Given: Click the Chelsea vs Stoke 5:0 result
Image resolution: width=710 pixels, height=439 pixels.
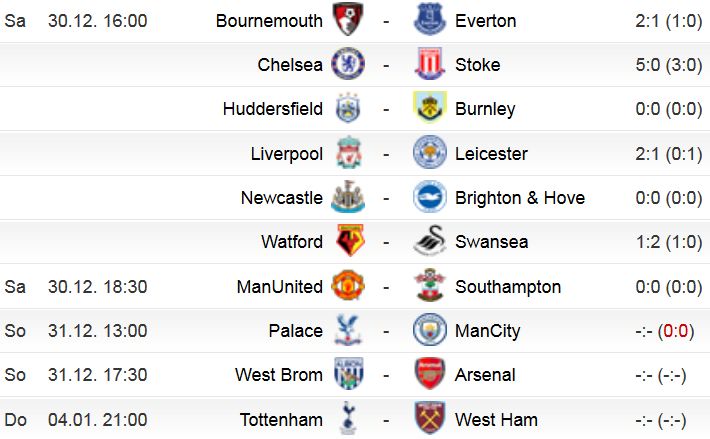Looking at the screenshot, I should [669, 65].
